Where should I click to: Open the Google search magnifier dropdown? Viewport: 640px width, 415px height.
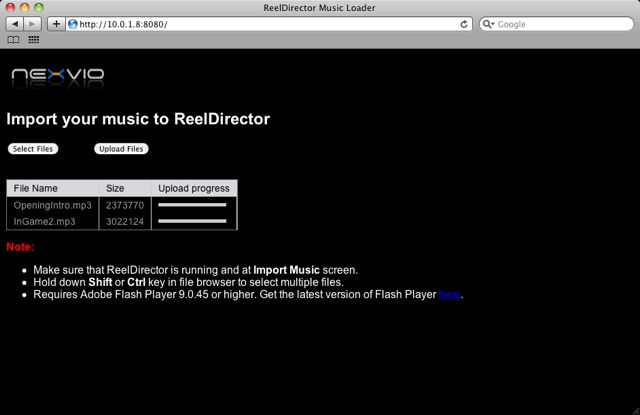pos(488,24)
